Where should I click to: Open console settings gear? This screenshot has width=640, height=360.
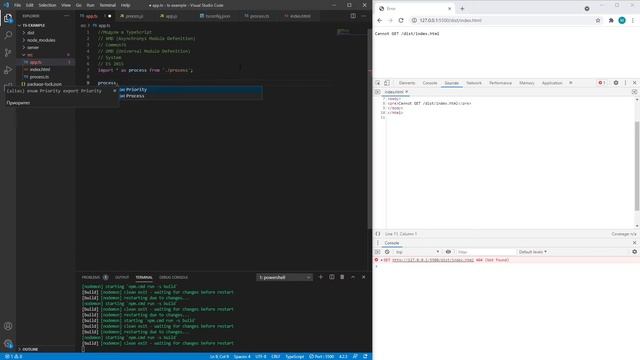pyautogui.click(x=634, y=252)
